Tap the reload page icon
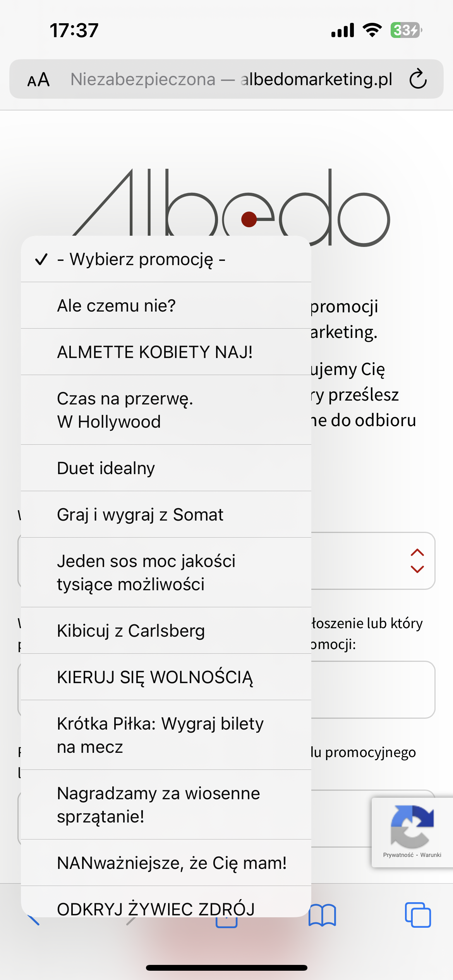Screen dimensions: 453x980 [x=418, y=79]
